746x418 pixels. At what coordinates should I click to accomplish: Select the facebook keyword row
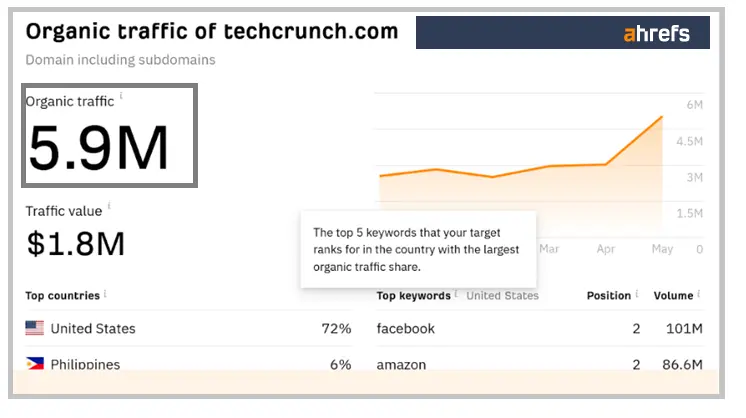pos(540,329)
